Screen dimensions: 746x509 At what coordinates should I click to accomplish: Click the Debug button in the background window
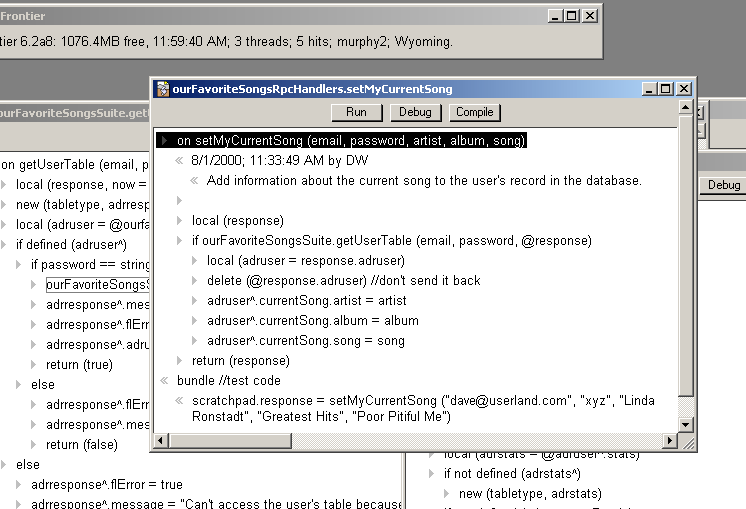tap(724, 185)
